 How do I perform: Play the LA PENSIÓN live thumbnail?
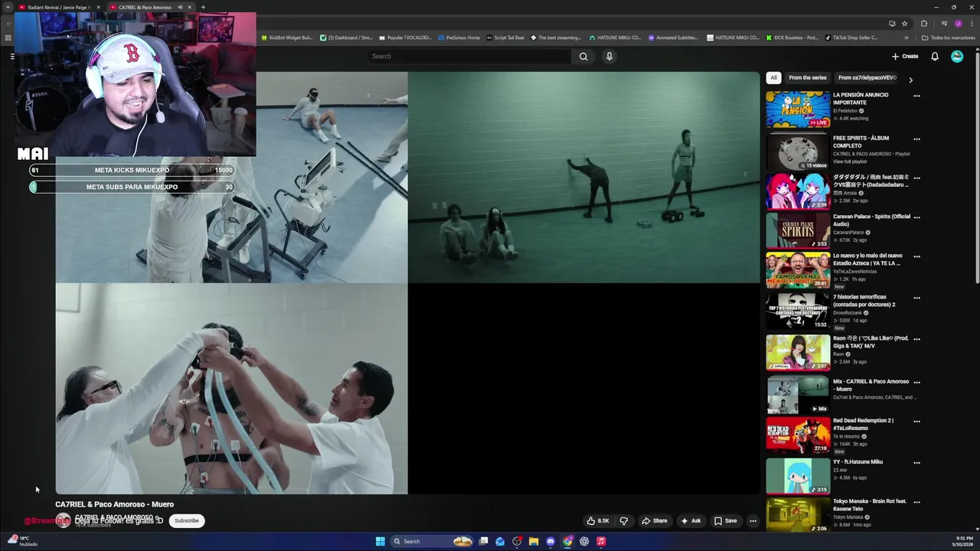coord(798,109)
